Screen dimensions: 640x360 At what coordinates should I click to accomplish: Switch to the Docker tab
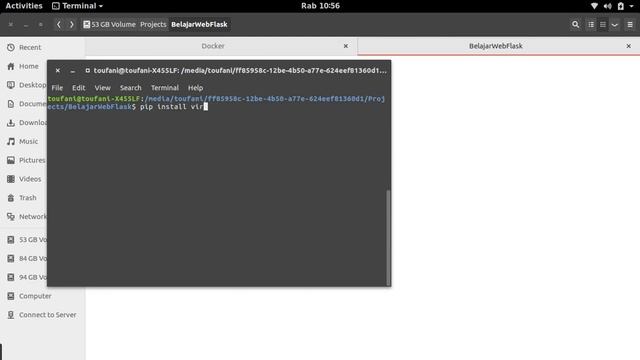[x=213, y=46]
